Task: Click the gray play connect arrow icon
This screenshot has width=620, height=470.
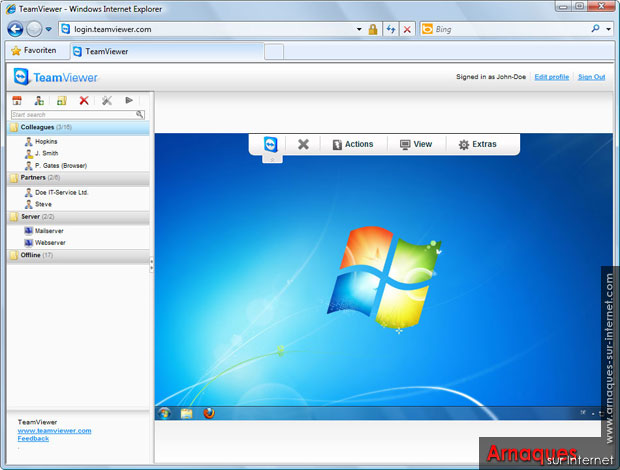Action: coord(129,100)
